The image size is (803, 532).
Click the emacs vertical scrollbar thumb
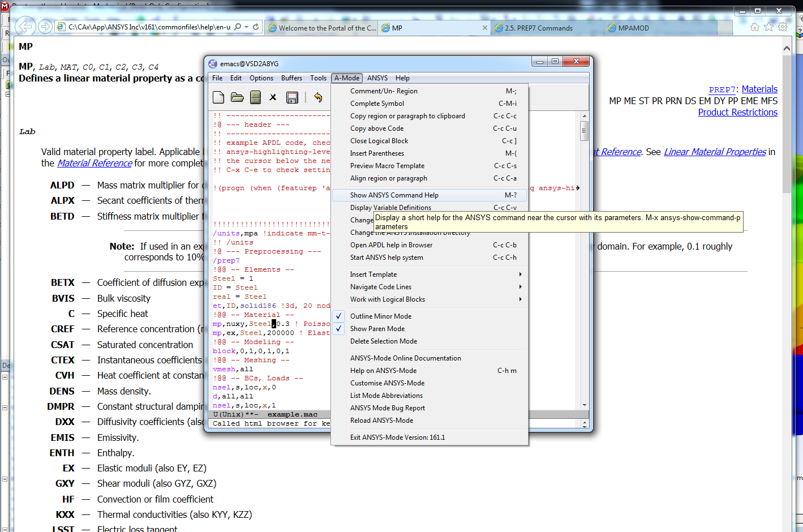(584, 131)
